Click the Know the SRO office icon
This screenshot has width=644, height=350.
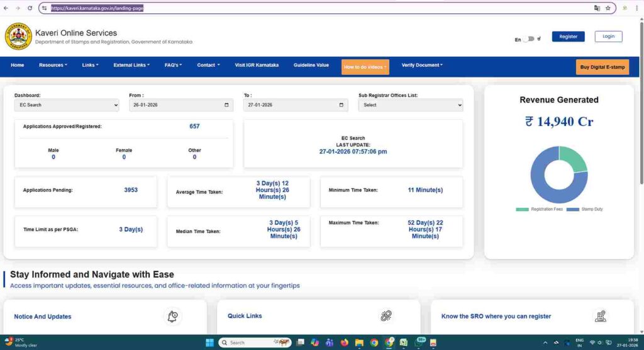(600, 316)
